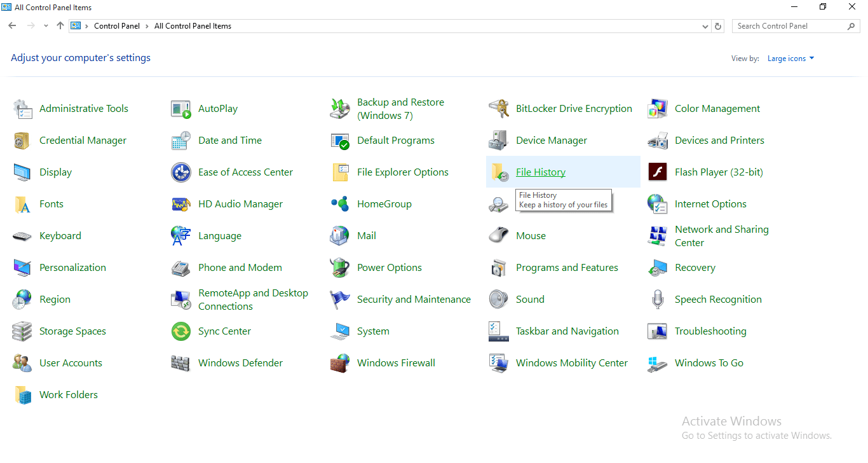Screen dimensions: 868x463
Task: Open the Region link
Action: tap(55, 300)
